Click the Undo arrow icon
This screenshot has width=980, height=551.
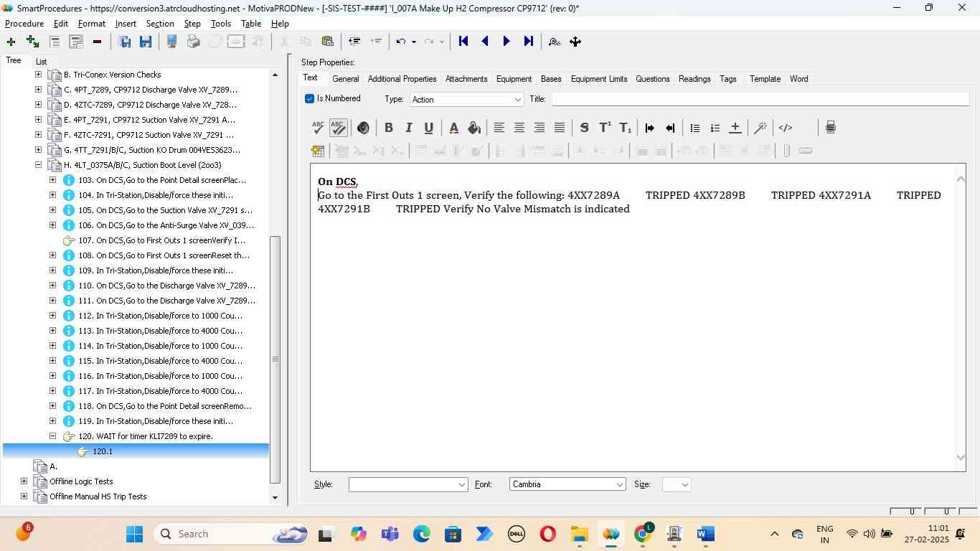point(401,42)
